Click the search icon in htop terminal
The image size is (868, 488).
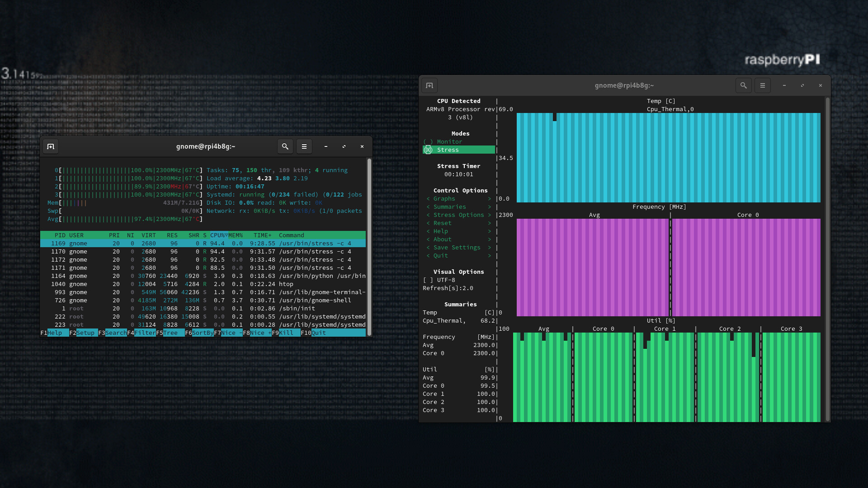tap(286, 146)
